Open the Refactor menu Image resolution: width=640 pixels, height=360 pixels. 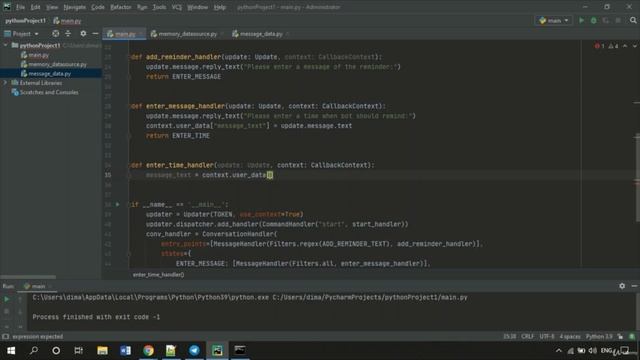coord(120,7)
